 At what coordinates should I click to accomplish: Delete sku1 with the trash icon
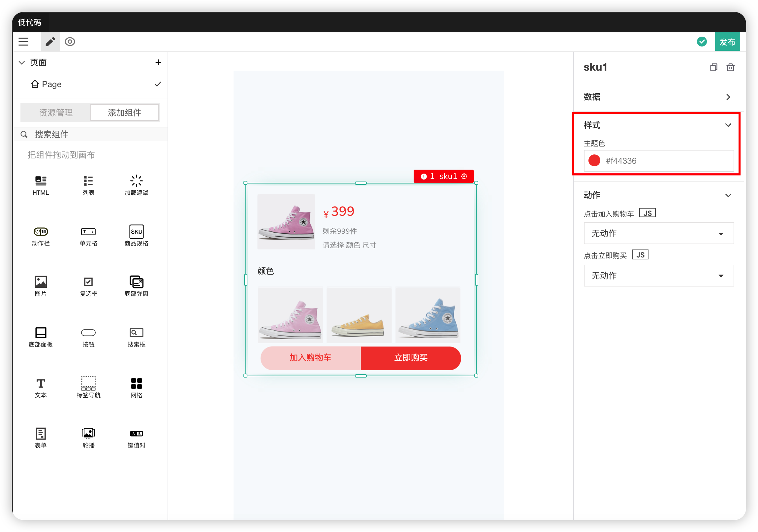(730, 67)
